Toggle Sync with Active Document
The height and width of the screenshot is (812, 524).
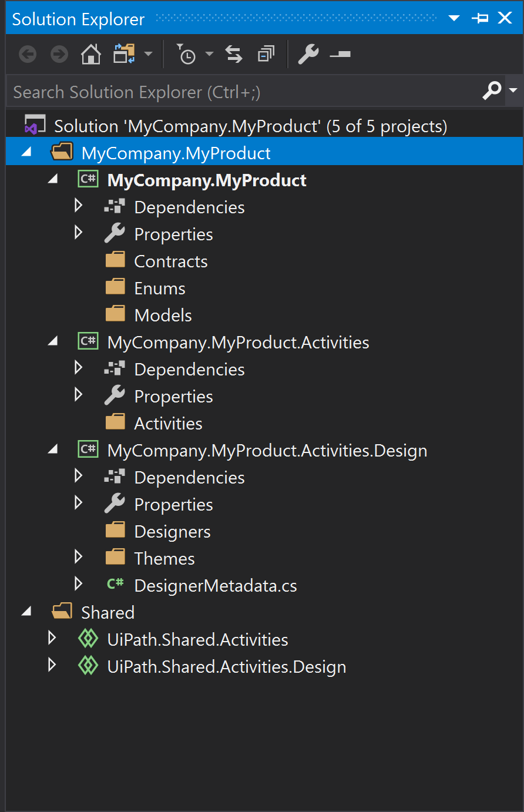234,55
